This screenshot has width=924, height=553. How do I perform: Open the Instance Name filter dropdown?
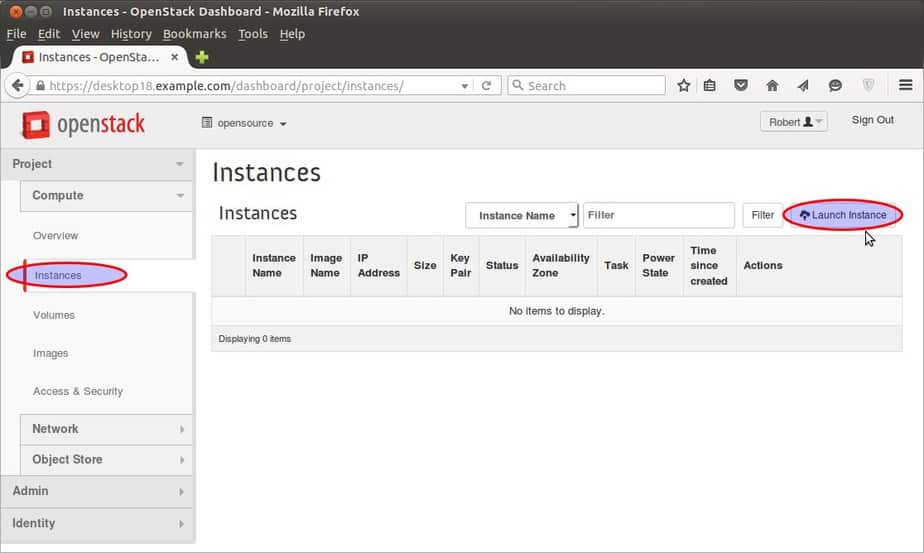522,215
